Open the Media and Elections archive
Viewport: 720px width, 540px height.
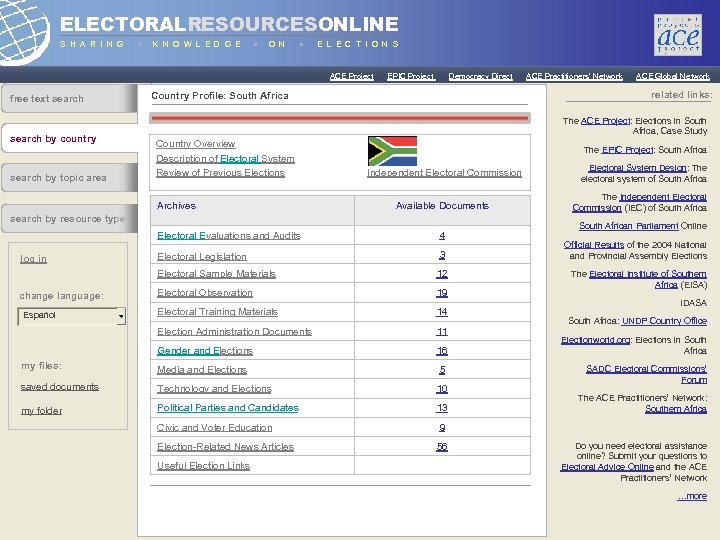click(x=202, y=370)
